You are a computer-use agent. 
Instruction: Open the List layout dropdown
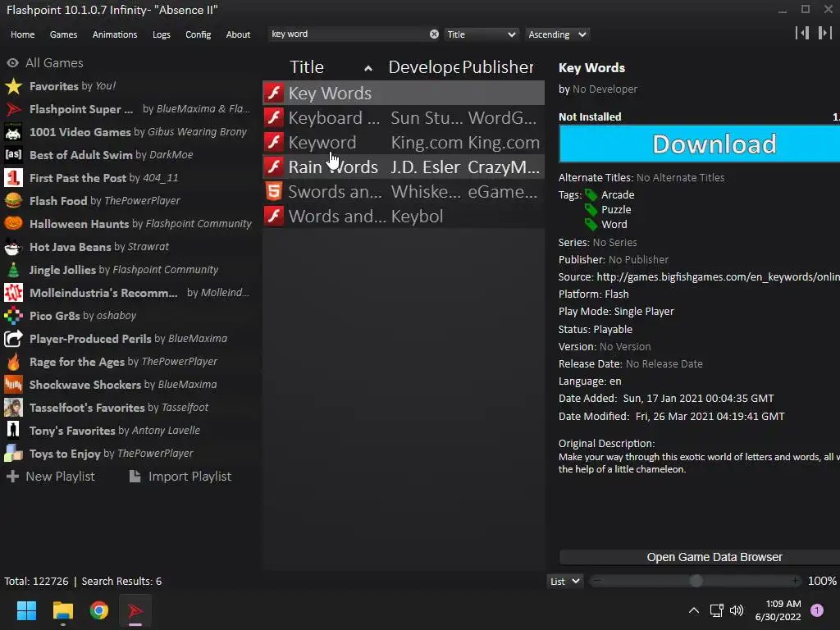point(564,582)
